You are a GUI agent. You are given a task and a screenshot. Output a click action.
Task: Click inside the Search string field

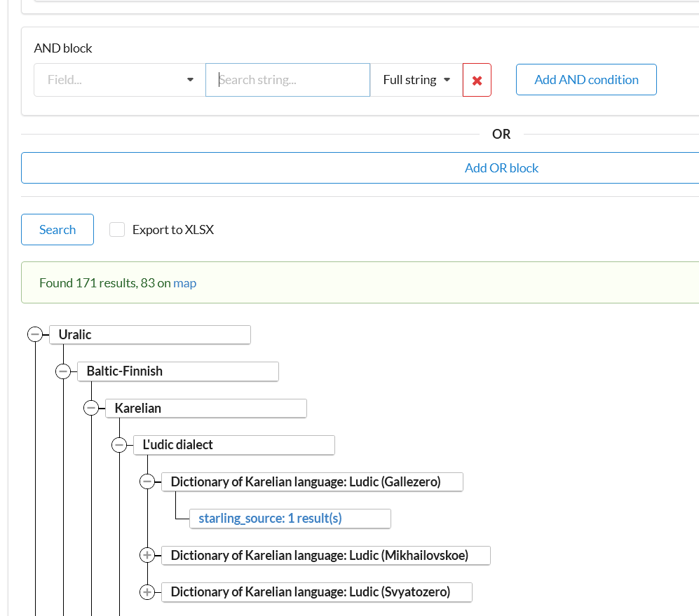tap(287, 79)
